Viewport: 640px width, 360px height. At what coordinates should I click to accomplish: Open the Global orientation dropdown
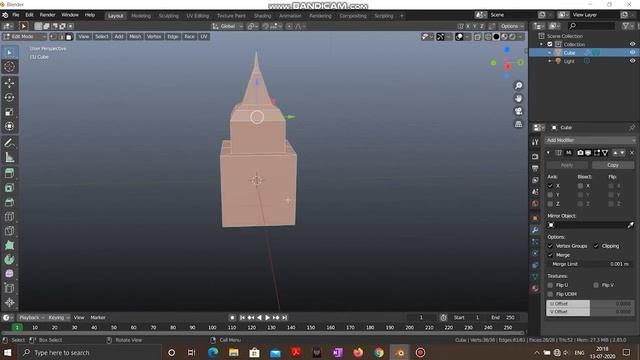228,27
